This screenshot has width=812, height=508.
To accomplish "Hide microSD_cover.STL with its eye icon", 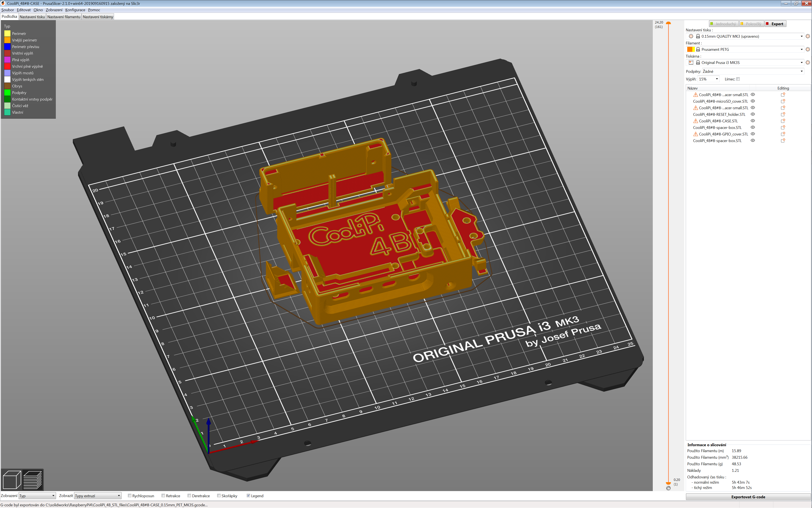I will point(753,101).
